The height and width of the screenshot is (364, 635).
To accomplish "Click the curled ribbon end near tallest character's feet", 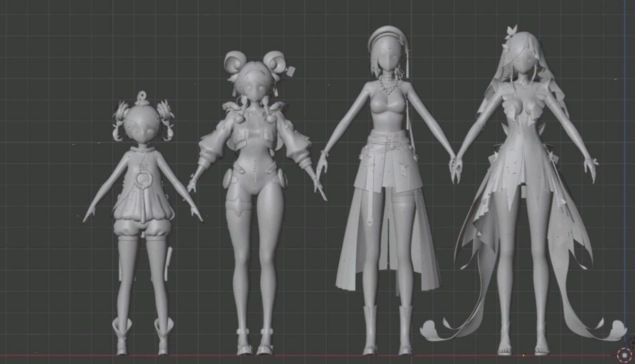I will (436, 330).
